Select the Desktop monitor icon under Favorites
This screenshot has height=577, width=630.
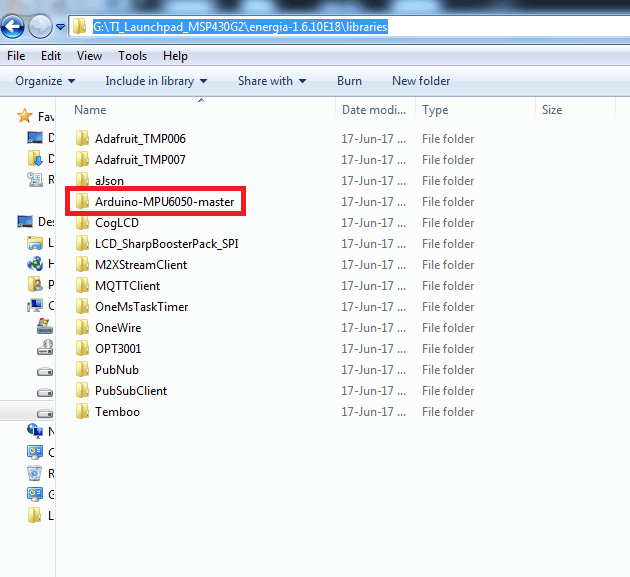click(x=35, y=137)
